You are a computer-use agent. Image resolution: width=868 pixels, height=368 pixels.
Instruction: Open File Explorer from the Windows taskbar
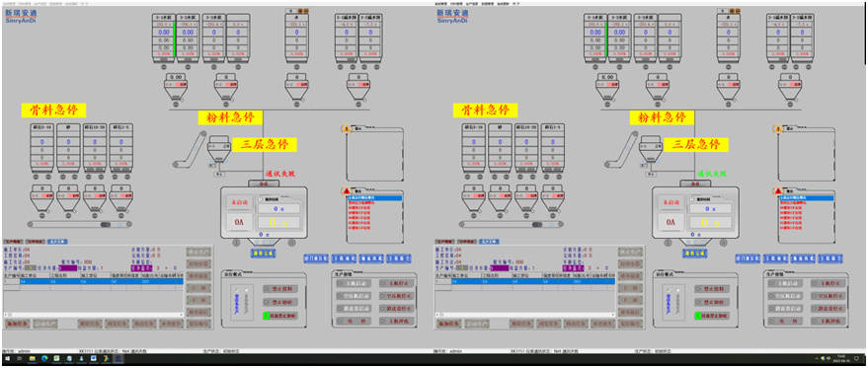[32, 359]
